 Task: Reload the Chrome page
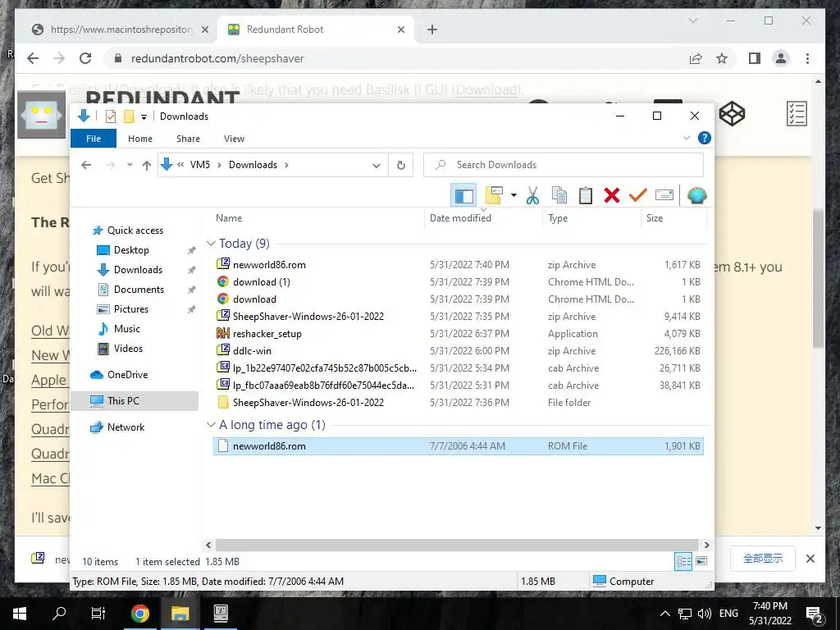pyautogui.click(x=85, y=58)
